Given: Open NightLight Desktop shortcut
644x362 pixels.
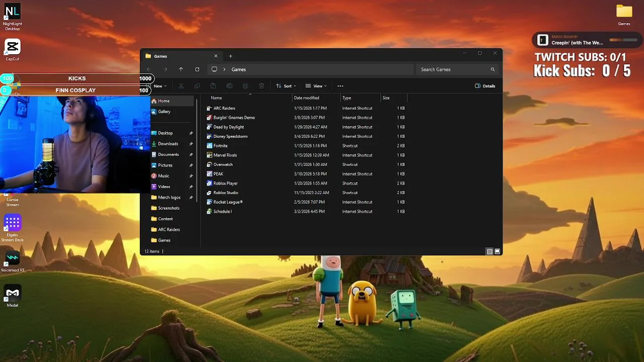Looking at the screenshot, I should pyautogui.click(x=13, y=18).
